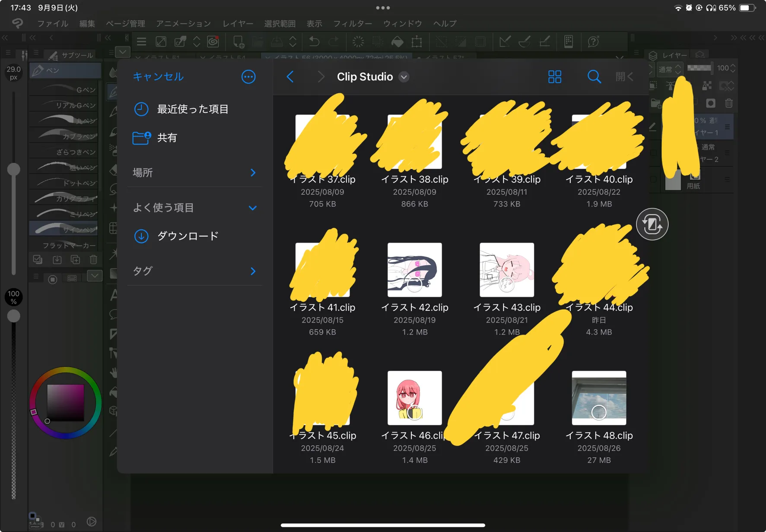Viewport: 766px width, 532px height.
Task: Collapse the Favorites (よく使う項目) section
Action: click(x=194, y=208)
